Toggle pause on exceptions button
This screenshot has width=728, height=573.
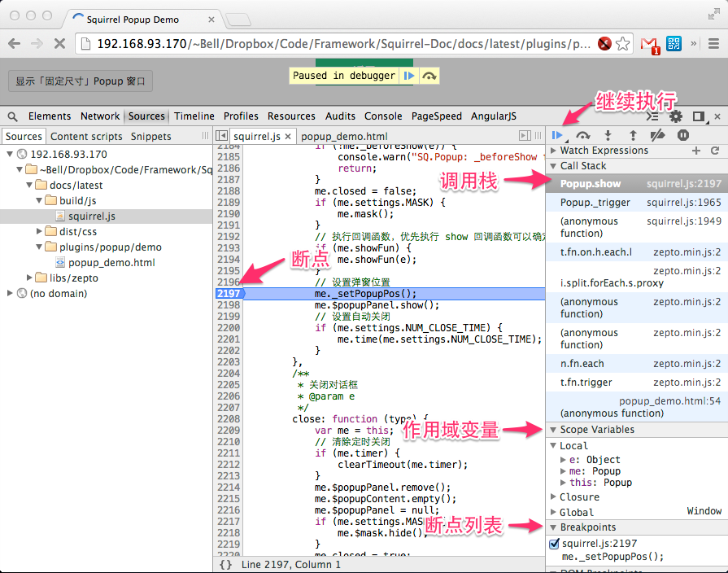tap(683, 135)
